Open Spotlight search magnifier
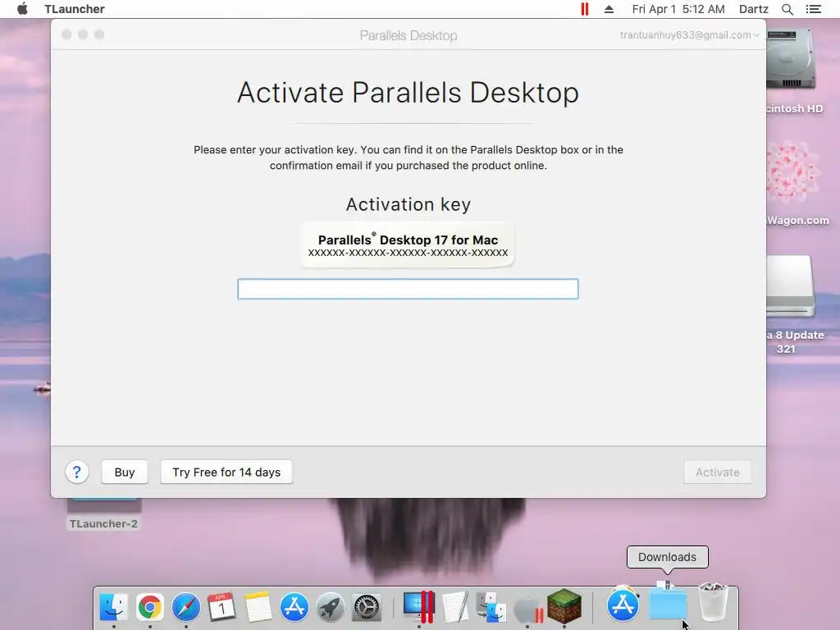 pos(787,9)
